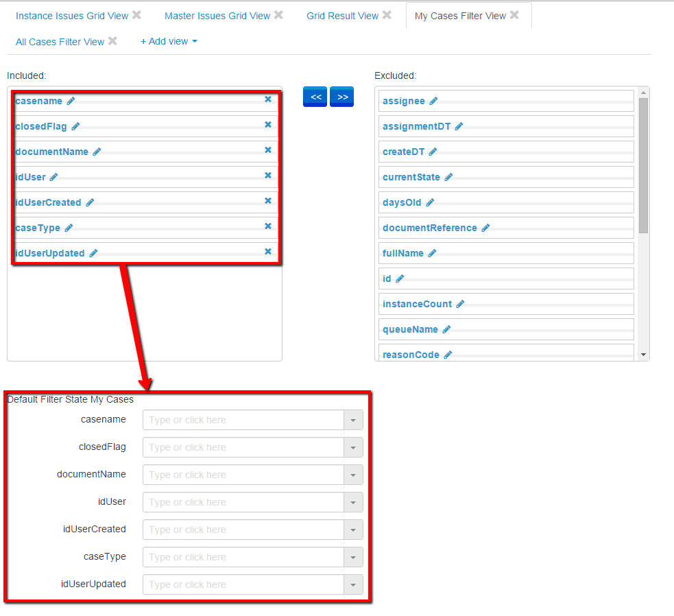Image resolution: width=674 pixels, height=616 pixels.
Task: Expand the idUser filter dropdown
Action: [x=352, y=502]
